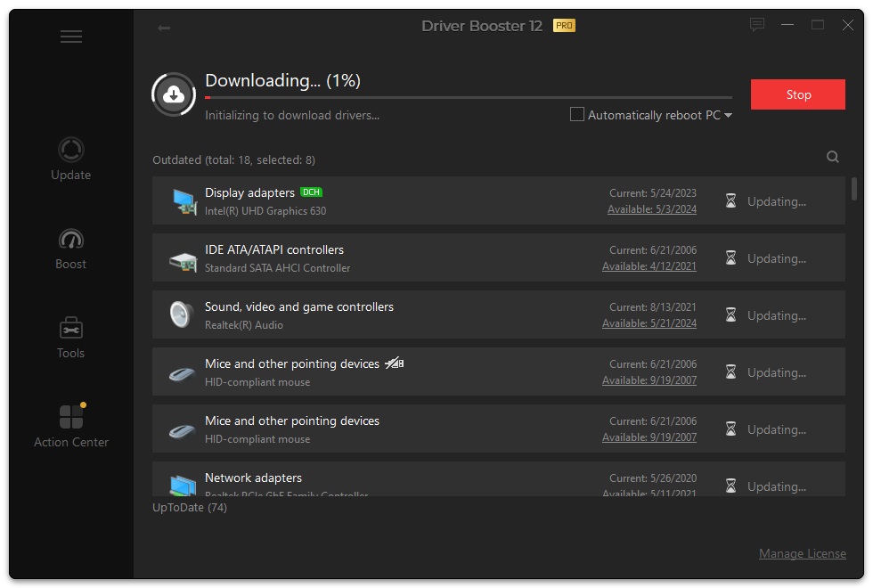The height and width of the screenshot is (588, 873).
Task: Open Available: 5/21/2024 driver details link
Action: click(649, 323)
